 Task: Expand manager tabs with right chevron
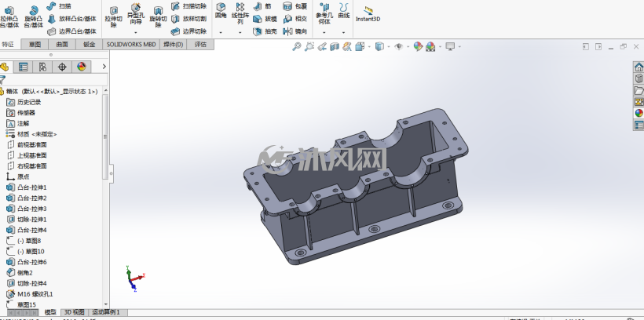[104, 67]
